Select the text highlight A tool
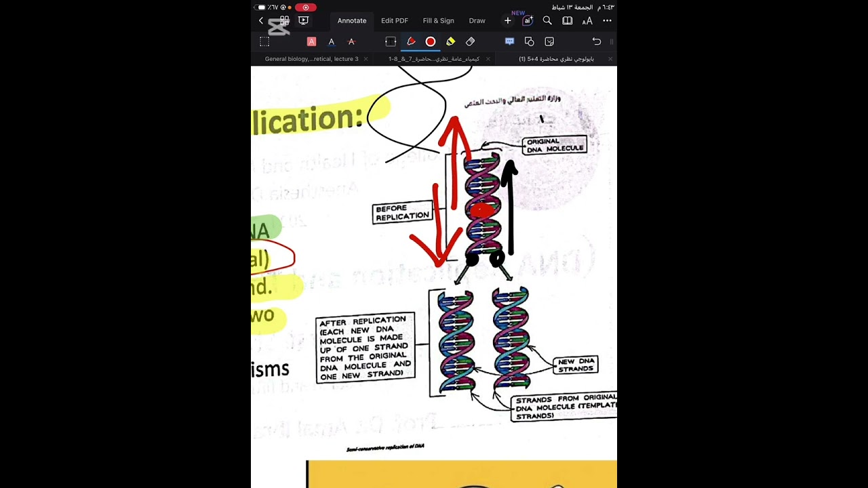 (x=311, y=42)
